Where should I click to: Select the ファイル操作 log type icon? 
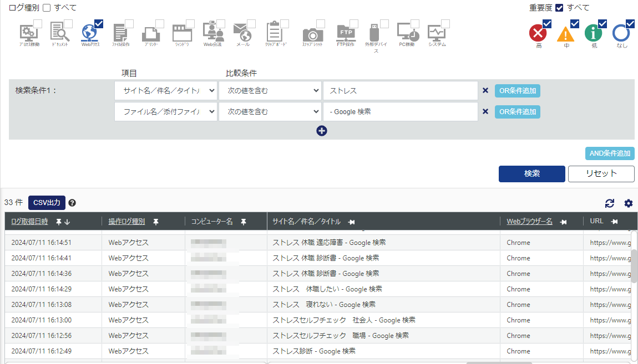(120, 33)
